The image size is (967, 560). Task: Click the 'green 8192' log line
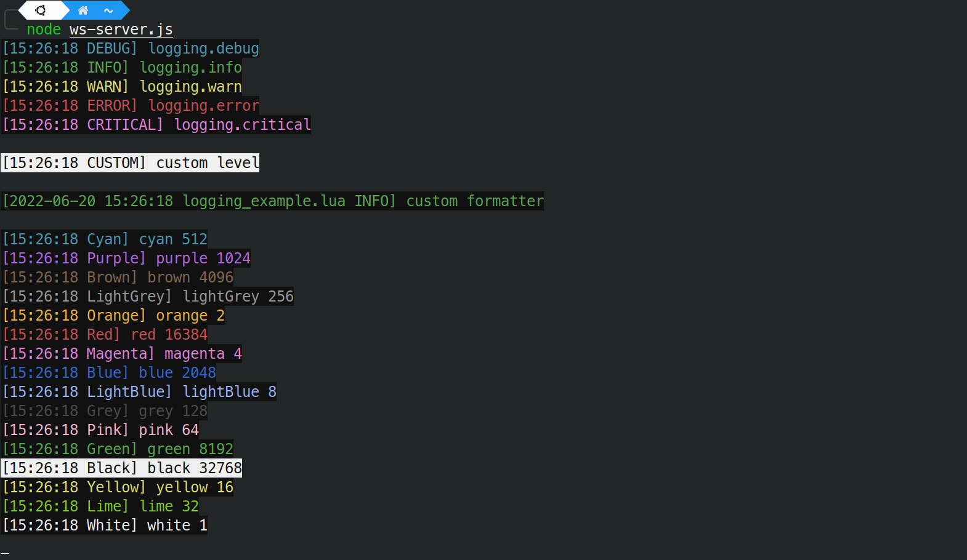click(x=118, y=449)
